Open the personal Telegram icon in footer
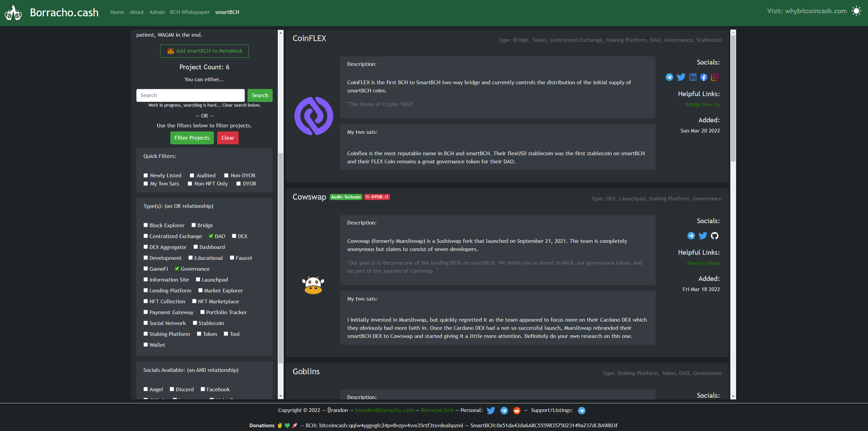The image size is (868, 431). pos(504,410)
